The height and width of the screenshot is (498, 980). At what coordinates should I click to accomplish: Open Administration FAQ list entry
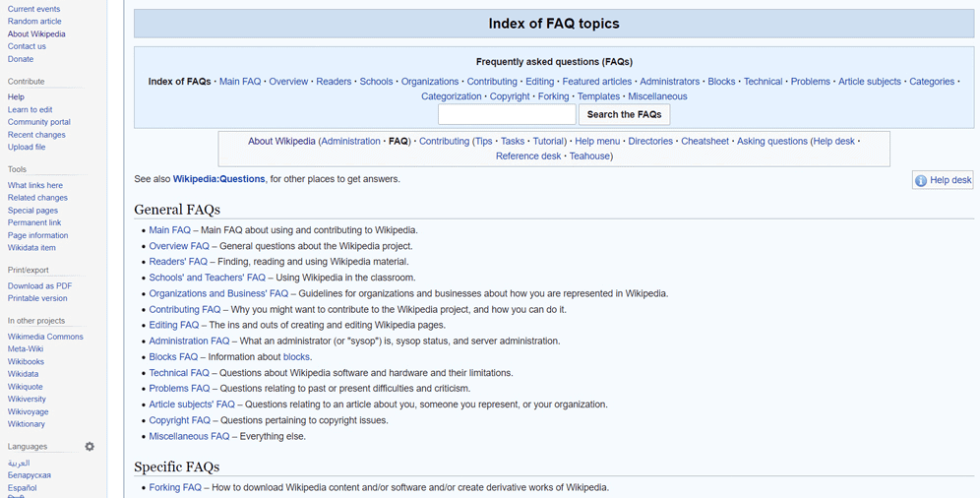point(189,342)
